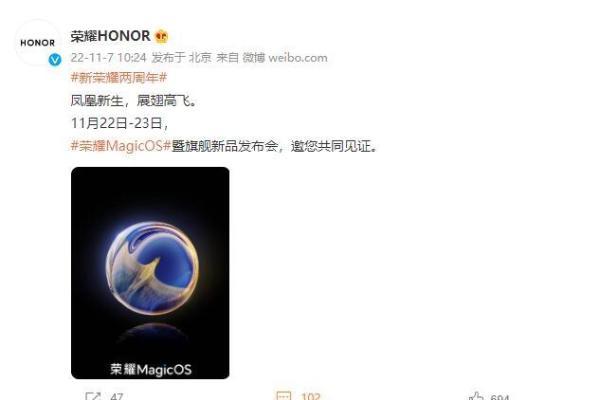Viewport: 600px width, 400px height.
Task: Click the text 凤凰新生,展翅高飞
Action: 134,101
